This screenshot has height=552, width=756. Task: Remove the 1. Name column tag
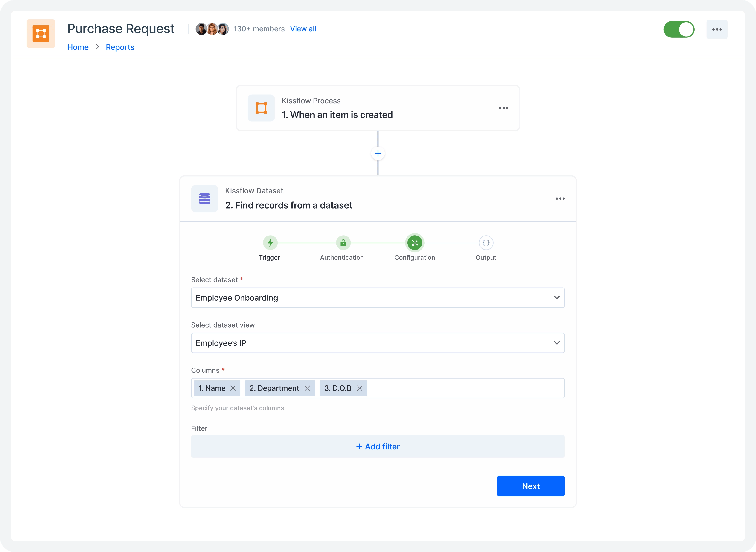coord(233,388)
